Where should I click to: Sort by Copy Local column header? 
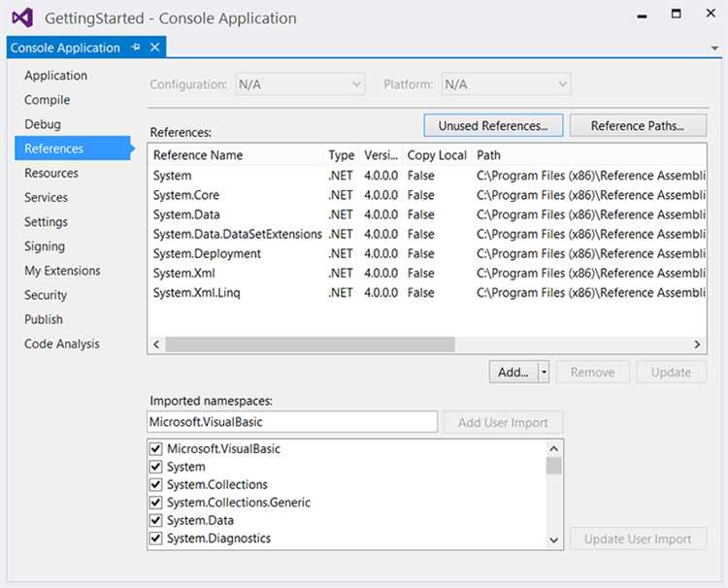pyautogui.click(x=437, y=155)
